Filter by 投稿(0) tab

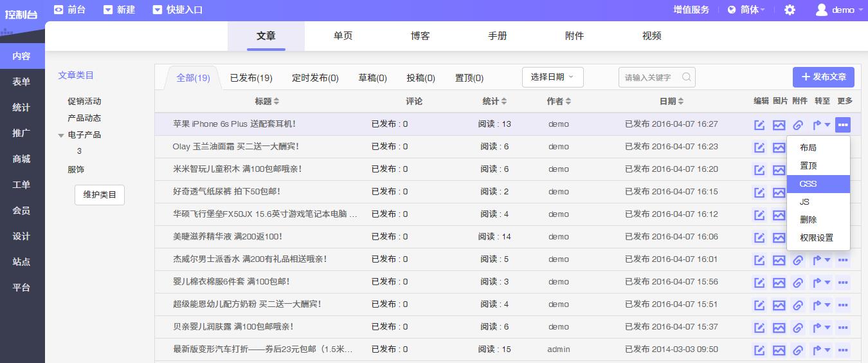point(420,78)
